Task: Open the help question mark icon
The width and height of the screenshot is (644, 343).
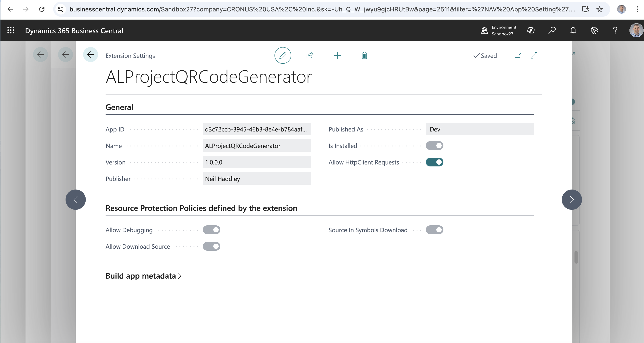Action: coord(615,31)
